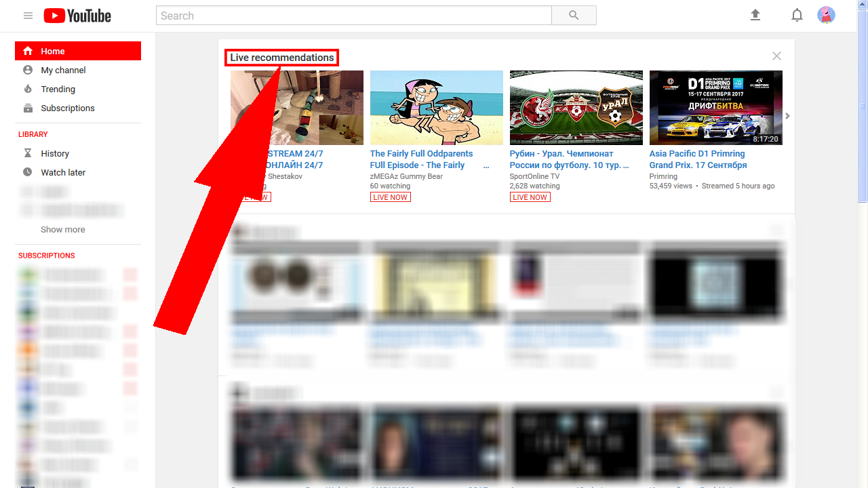868x488 pixels.
Task: Click the Home icon in sidebar
Action: [x=28, y=51]
